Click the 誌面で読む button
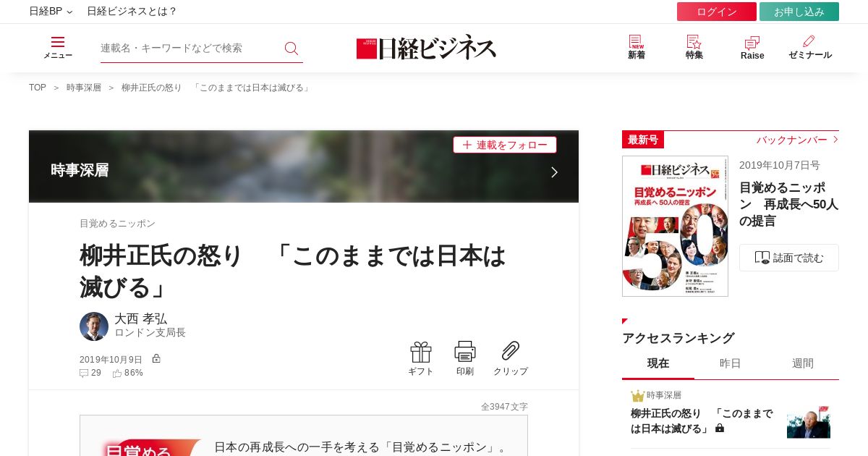868x456 pixels. coord(789,258)
